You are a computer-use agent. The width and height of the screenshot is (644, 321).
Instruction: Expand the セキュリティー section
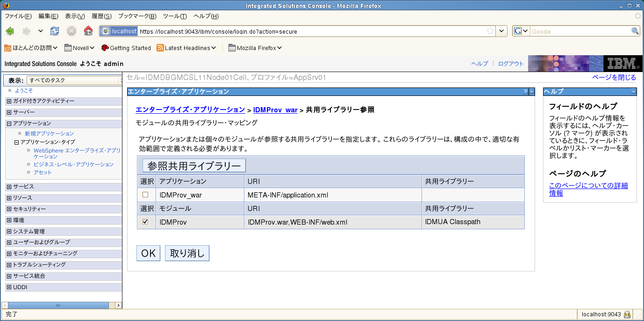[x=9, y=209]
